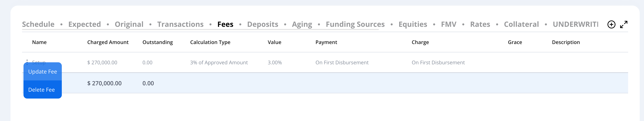The image size is (644, 121).
Task: View the Transactions tab
Action: (180, 24)
